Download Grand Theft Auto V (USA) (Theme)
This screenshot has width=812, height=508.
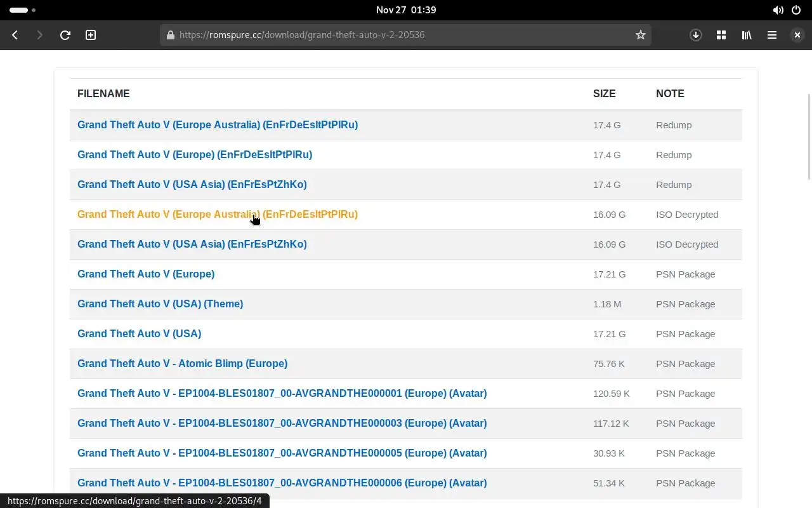click(160, 304)
